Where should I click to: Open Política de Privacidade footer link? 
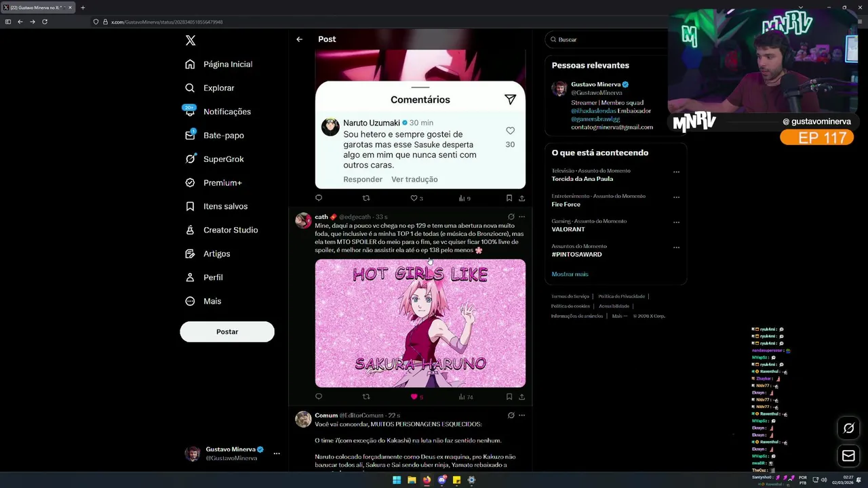[621, 296]
